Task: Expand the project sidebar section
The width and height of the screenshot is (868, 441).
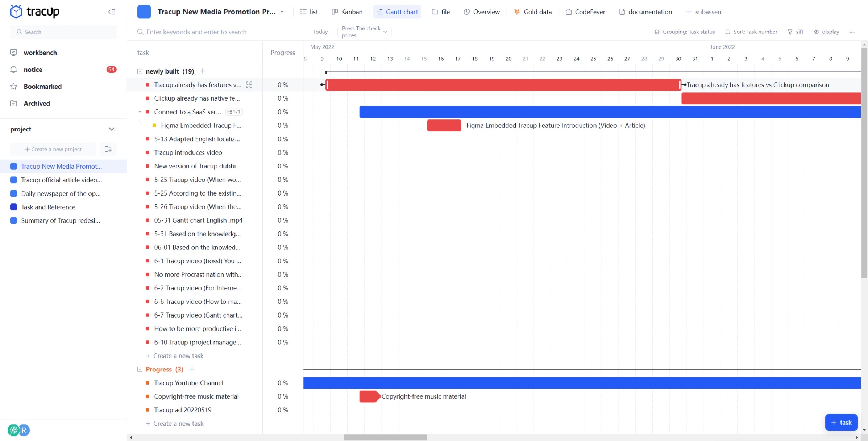Action: click(x=112, y=129)
